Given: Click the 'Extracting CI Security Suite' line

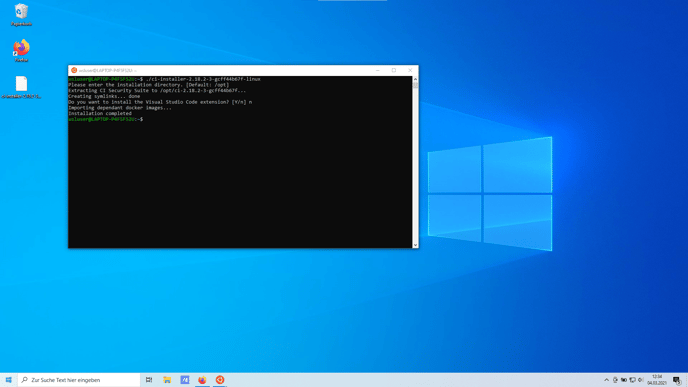Looking at the screenshot, I should click(x=157, y=90).
